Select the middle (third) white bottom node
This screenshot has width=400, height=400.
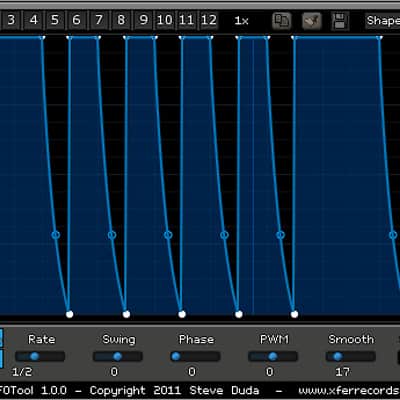(x=182, y=314)
